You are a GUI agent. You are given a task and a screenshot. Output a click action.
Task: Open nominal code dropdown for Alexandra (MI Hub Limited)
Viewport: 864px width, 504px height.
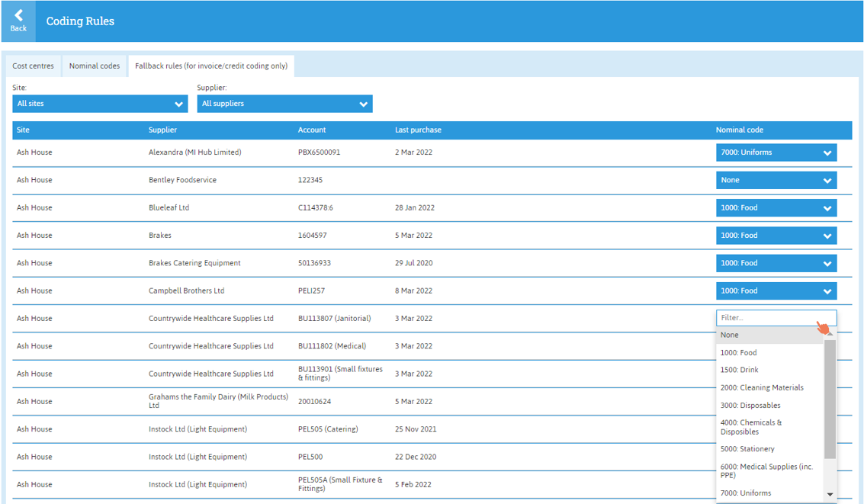click(776, 152)
